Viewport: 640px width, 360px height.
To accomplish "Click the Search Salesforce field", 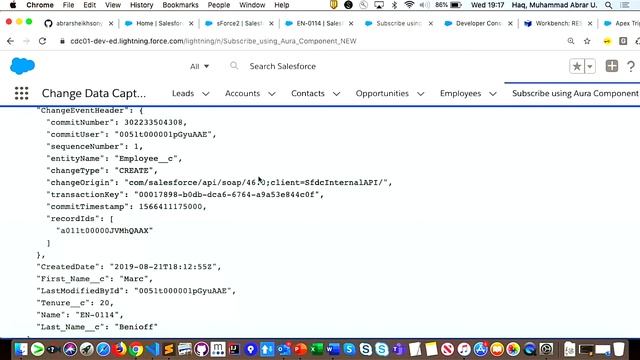I will point(282,66).
